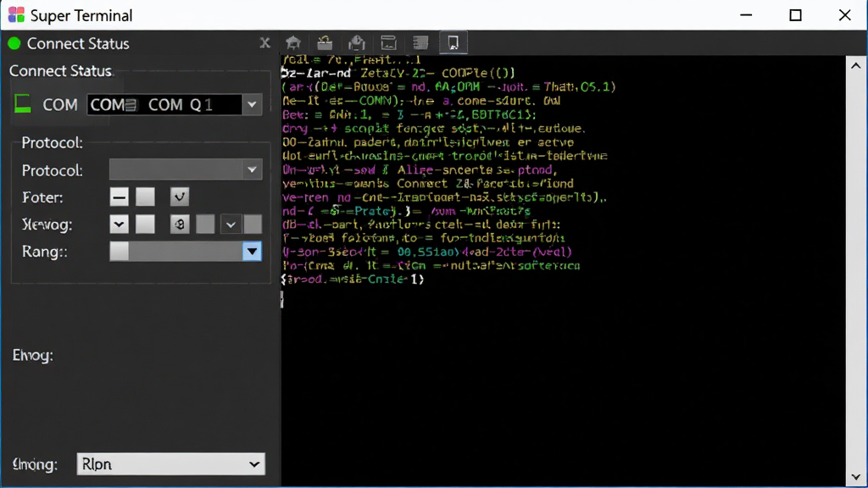Open the COM port dropdown arrow
This screenshot has width=868, height=488.
tap(252, 104)
